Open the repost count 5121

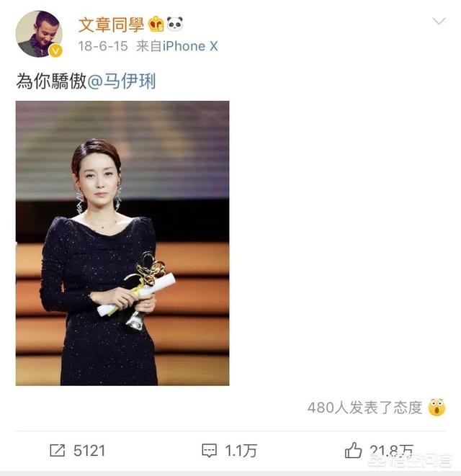coord(89,451)
